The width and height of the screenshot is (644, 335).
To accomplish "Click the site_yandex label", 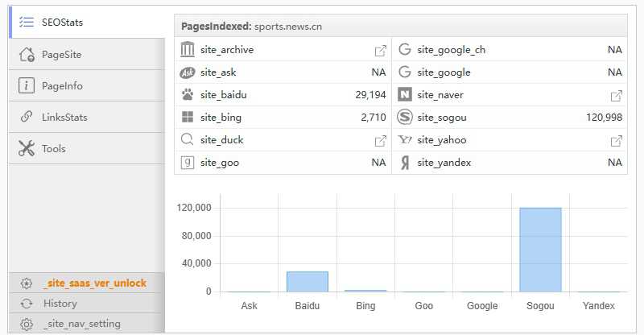I will point(444,163).
